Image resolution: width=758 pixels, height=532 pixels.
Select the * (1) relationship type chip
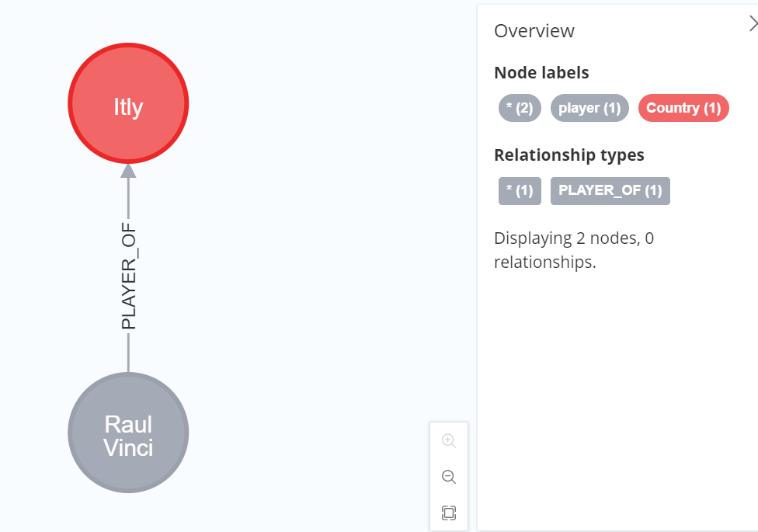click(520, 190)
